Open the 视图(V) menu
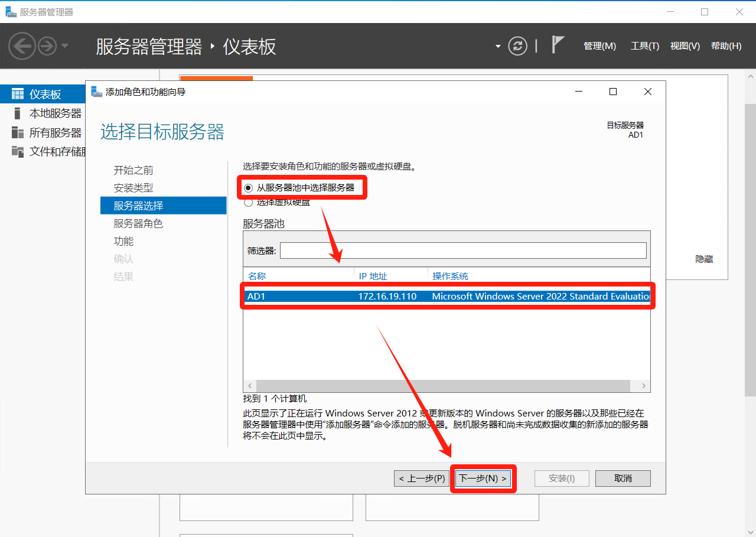The image size is (756, 537). tap(685, 46)
